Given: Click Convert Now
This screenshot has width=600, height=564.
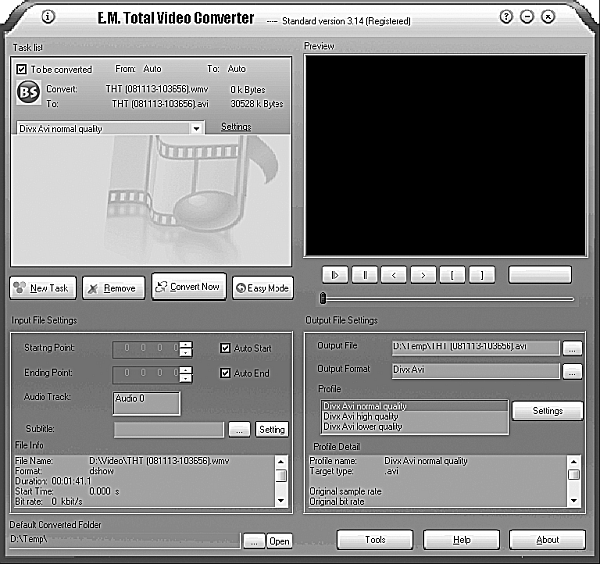Looking at the screenshot, I should [189, 287].
